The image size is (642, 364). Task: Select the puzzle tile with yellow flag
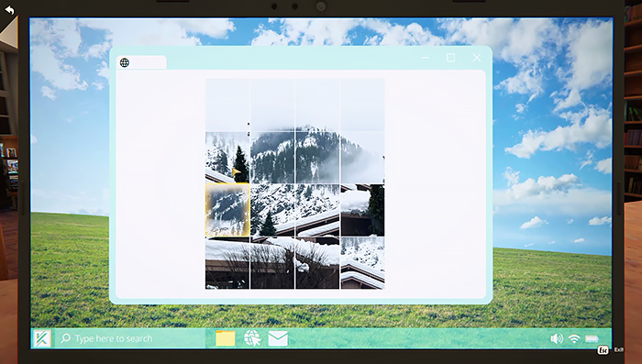pos(227,157)
